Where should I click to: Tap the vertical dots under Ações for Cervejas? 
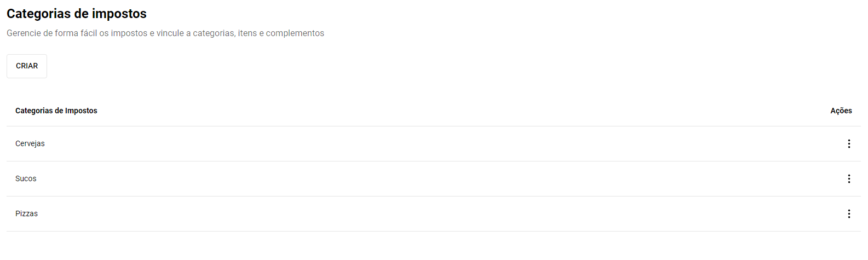(849, 144)
